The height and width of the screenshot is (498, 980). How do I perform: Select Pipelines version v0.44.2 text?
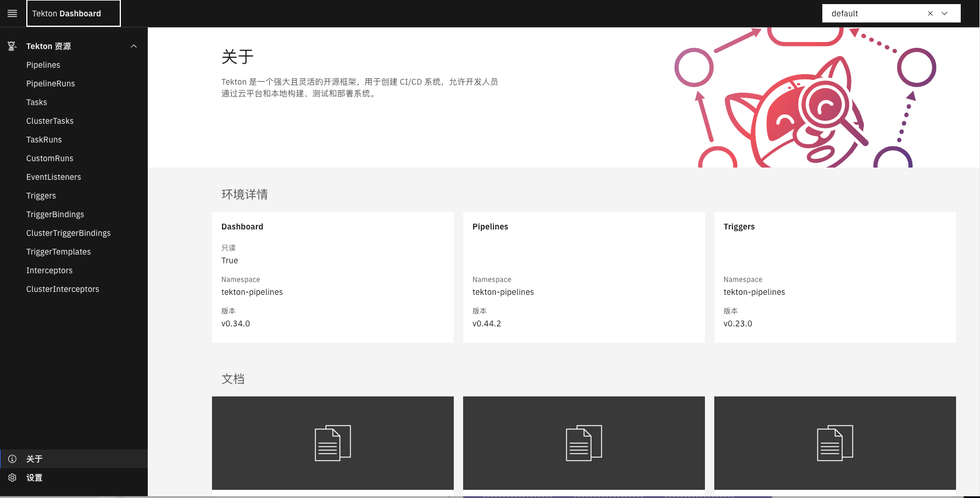(x=486, y=323)
